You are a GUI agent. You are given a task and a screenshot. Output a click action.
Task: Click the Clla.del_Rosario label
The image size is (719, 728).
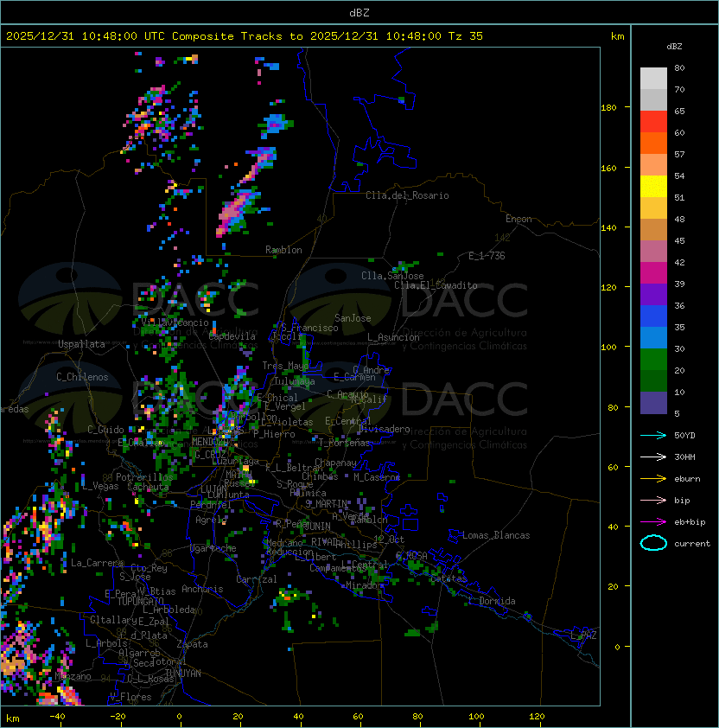pos(407,195)
